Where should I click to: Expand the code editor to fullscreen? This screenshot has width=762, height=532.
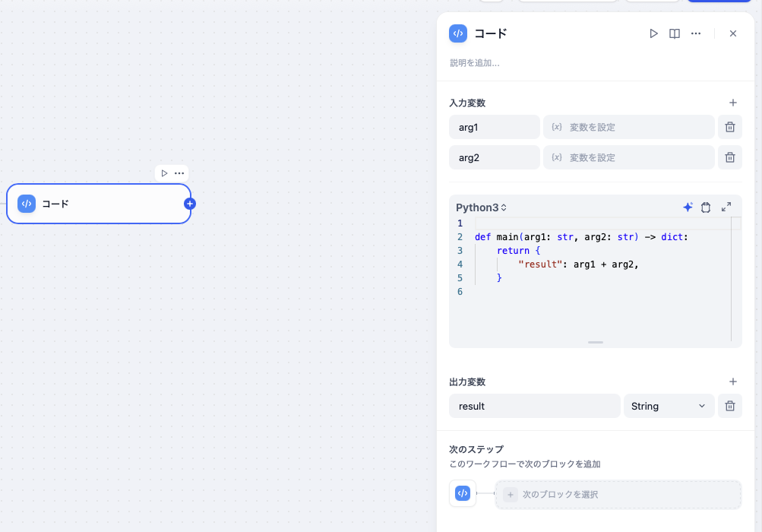(x=726, y=207)
